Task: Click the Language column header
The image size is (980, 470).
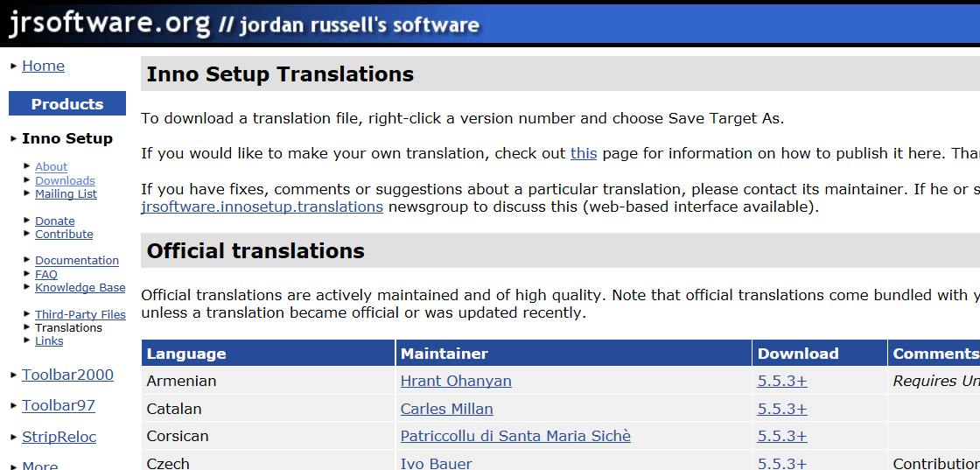Action: pos(268,353)
